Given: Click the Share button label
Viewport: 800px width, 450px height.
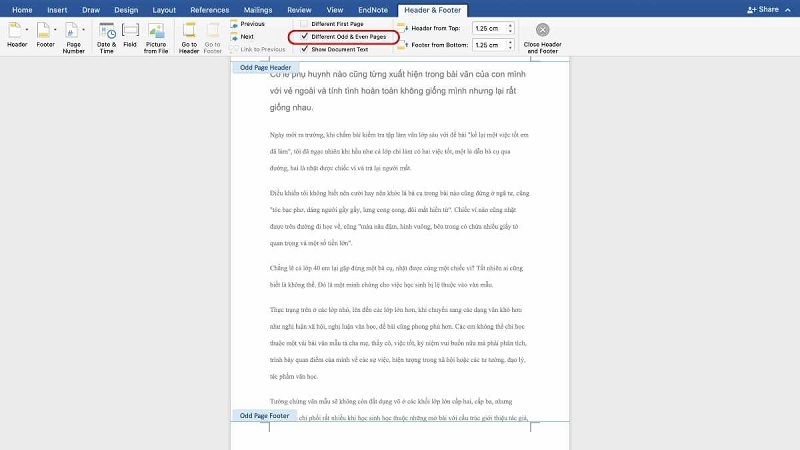Looking at the screenshot, I should [x=768, y=9].
